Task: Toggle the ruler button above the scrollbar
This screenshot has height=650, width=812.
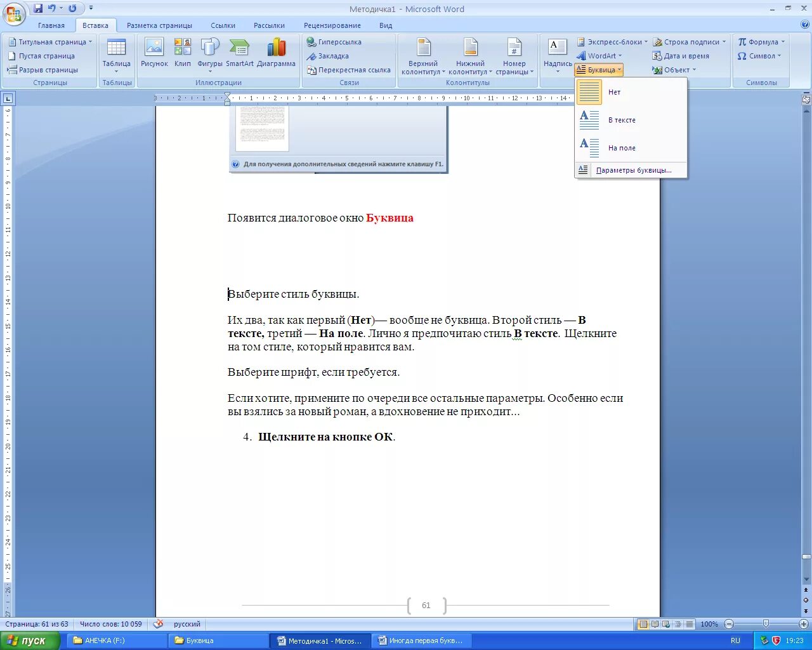Action: click(806, 100)
